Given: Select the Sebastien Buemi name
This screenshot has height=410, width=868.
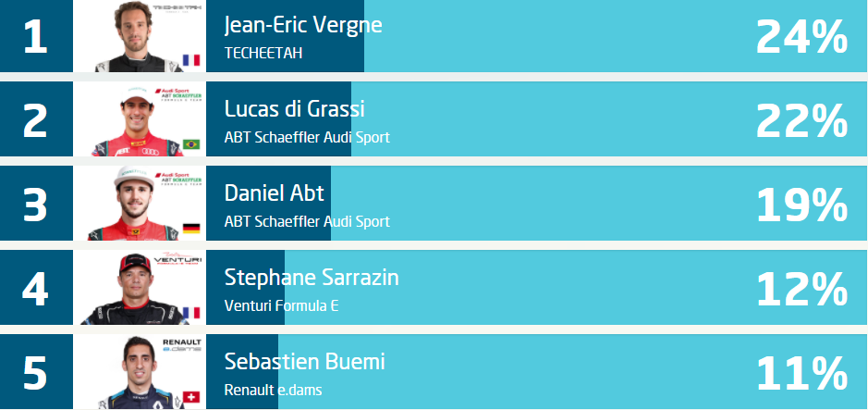Looking at the screenshot, I should pyautogui.click(x=304, y=362).
